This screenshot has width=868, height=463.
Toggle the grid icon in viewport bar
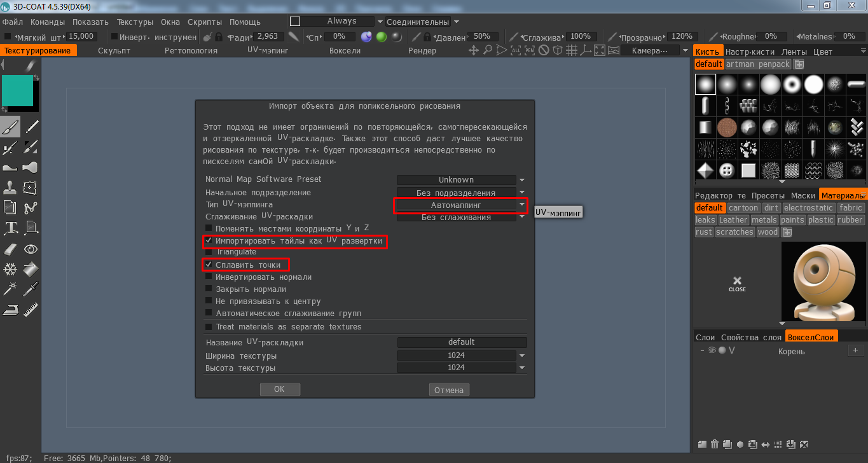click(572, 50)
